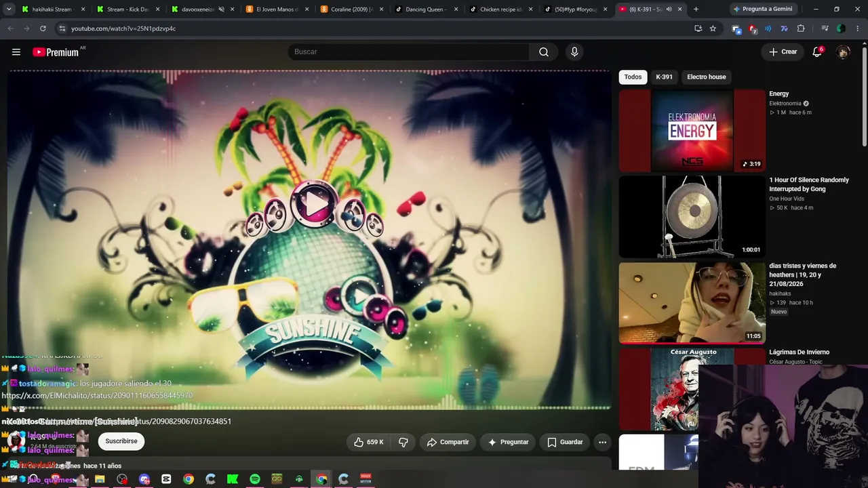Screen dimensions: 868x488
Task: Unmute the davooxeneize tab
Action: point(221,9)
